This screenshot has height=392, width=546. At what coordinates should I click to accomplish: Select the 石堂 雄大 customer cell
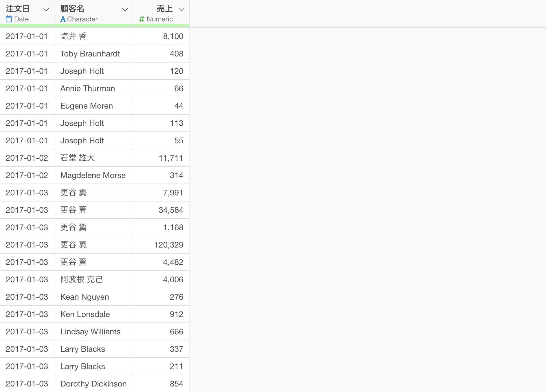[94, 158]
